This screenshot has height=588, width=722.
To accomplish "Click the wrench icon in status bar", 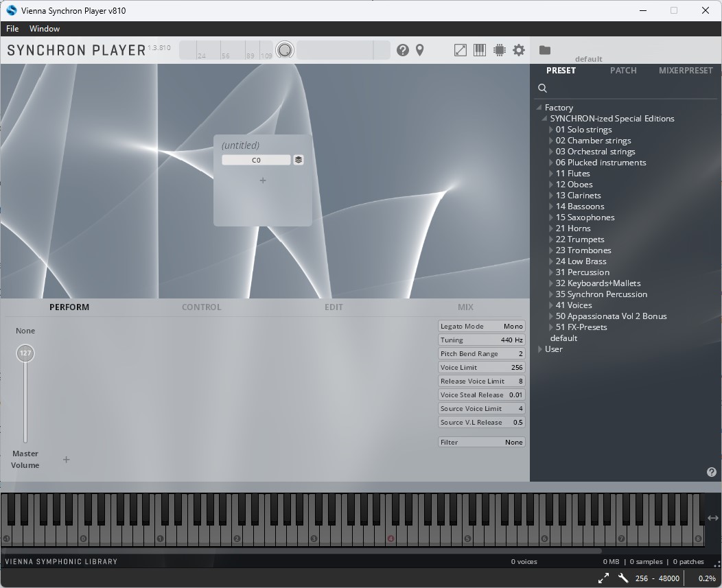I will 623,578.
